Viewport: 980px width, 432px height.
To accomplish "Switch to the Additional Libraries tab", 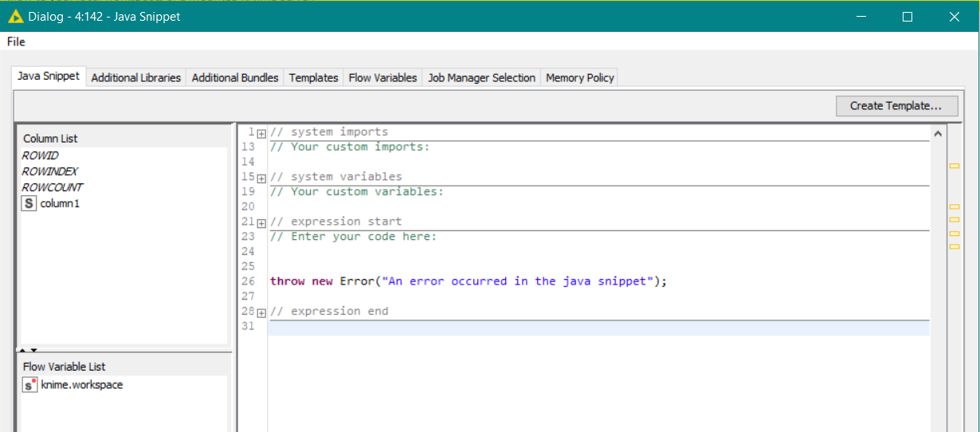I will (135, 78).
